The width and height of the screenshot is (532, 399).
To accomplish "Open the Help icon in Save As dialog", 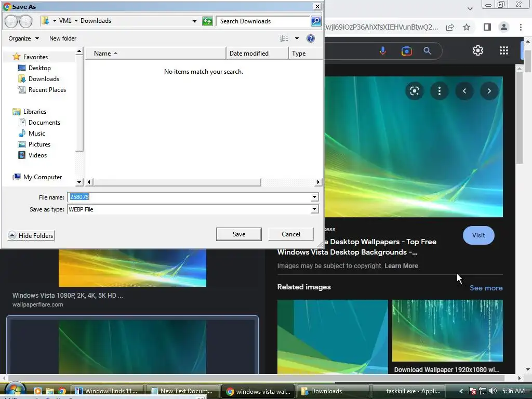I will 311,38.
